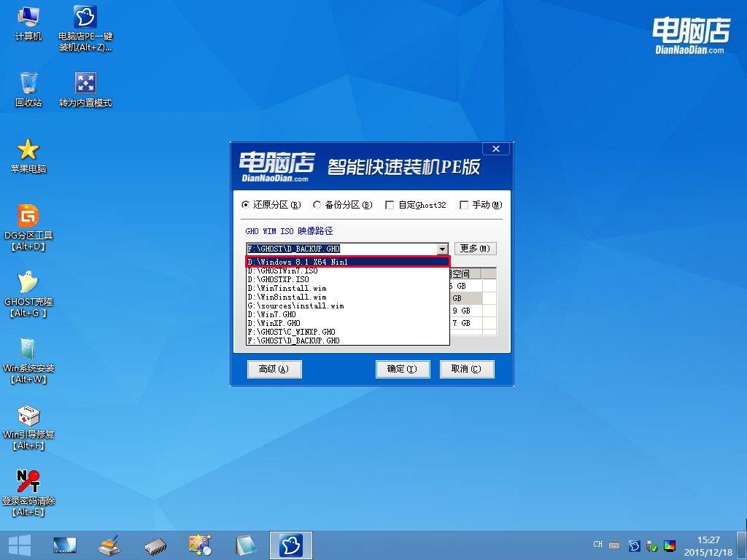
Task: Select the 备份分区 radio button
Action: (x=317, y=205)
